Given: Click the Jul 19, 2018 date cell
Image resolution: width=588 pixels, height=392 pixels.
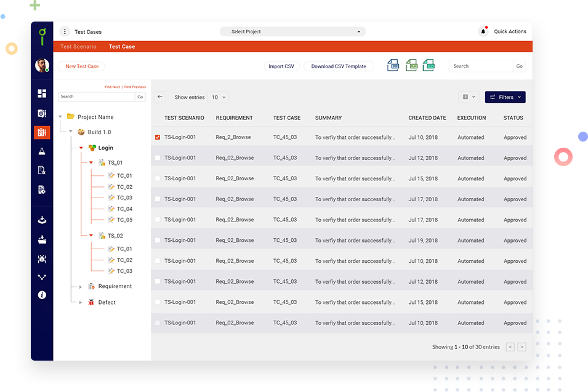Looking at the screenshot, I should tap(423, 240).
